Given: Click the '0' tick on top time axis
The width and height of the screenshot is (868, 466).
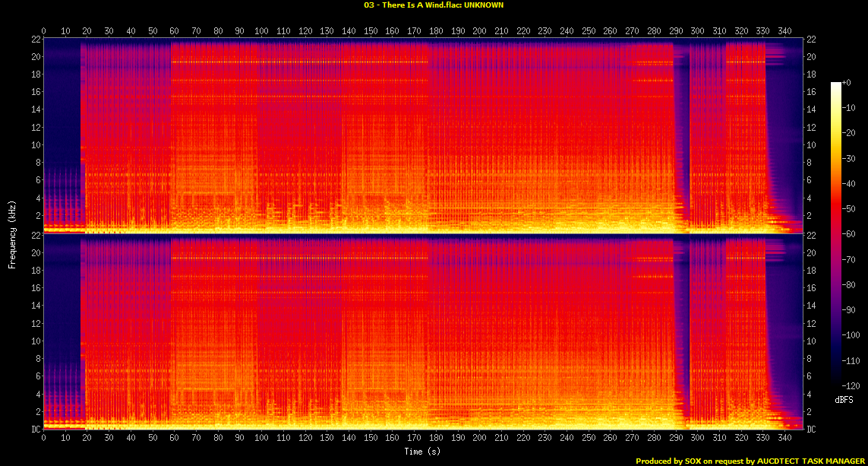Looking at the screenshot, I should (44, 31).
